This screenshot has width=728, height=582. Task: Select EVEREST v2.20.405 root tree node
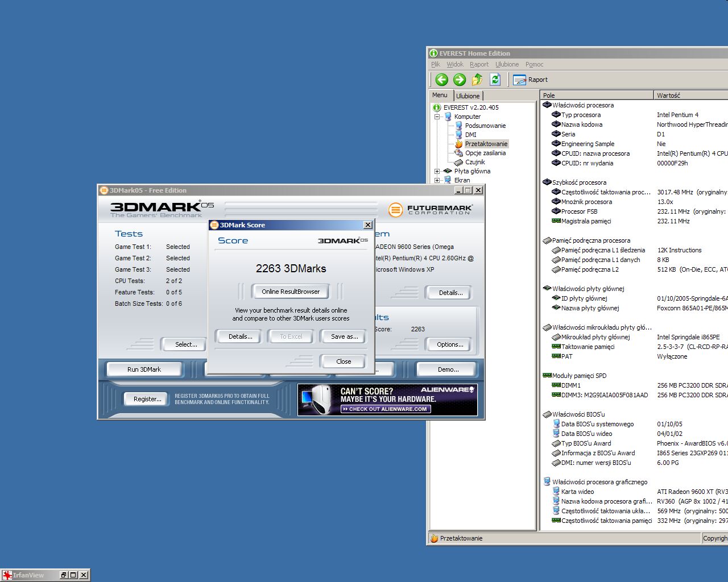point(471,107)
